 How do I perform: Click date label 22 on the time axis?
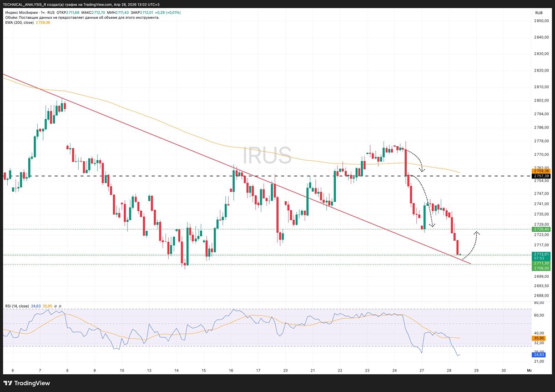340,370
